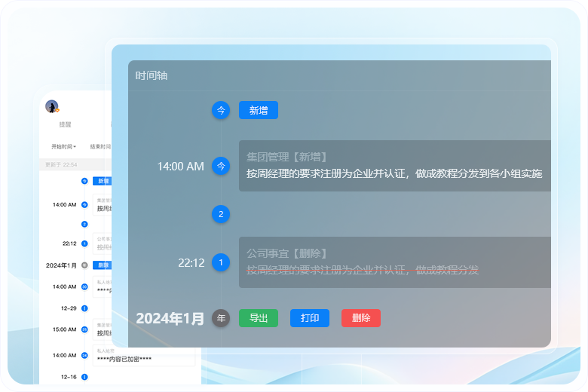Viewport: 588px width, 392px height.
Task: Select small marker 1 at 22:12 in back window
Action: pyautogui.click(x=84, y=243)
